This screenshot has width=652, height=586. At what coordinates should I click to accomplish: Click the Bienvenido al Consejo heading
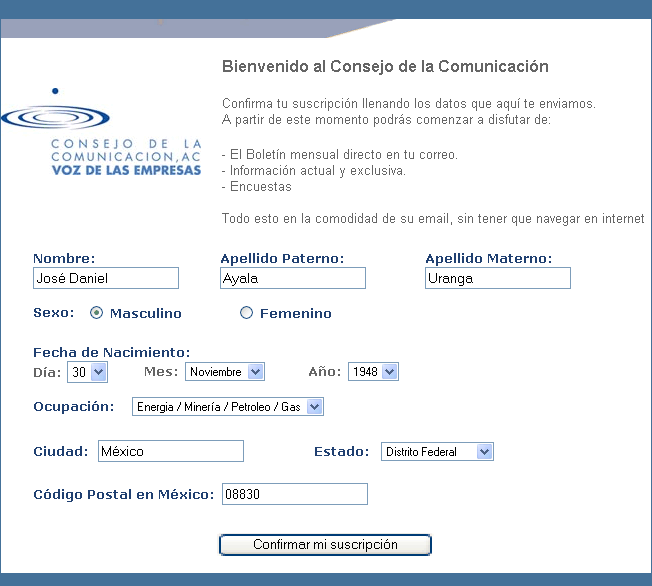pyautogui.click(x=385, y=67)
